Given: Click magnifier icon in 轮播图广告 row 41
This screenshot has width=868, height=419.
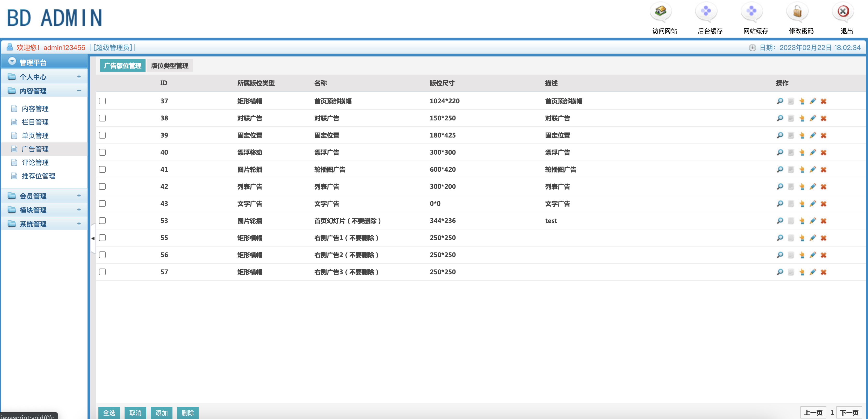Looking at the screenshot, I should pyautogui.click(x=780, y=170).
